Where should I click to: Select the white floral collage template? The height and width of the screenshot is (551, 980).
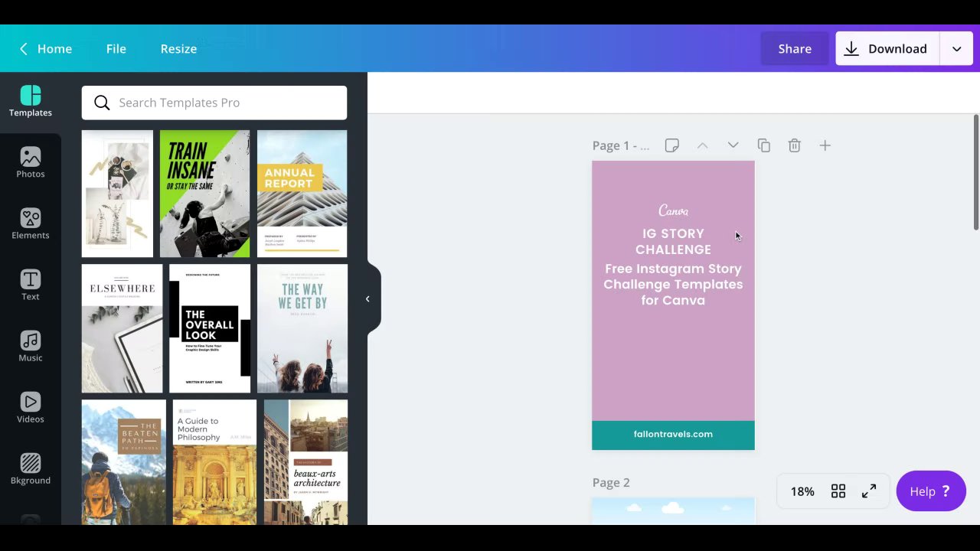pos(117,194)
